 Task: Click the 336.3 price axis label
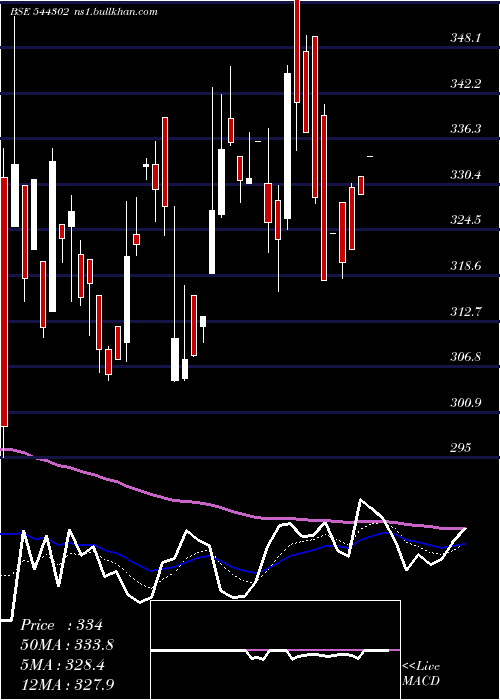[466, 129]
